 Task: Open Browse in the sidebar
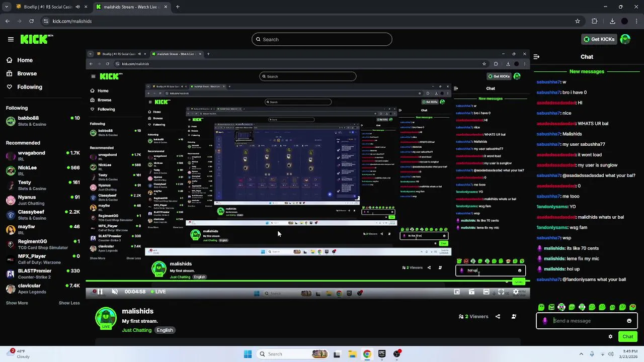click(x=21, y=73)
